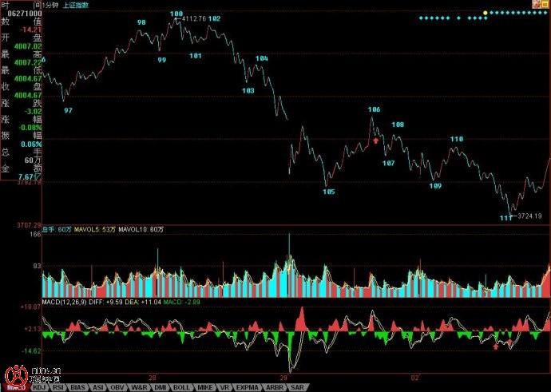Screen dimensions: 551x392
Task: Select the BIAS indicator tab
Action: 78,386
